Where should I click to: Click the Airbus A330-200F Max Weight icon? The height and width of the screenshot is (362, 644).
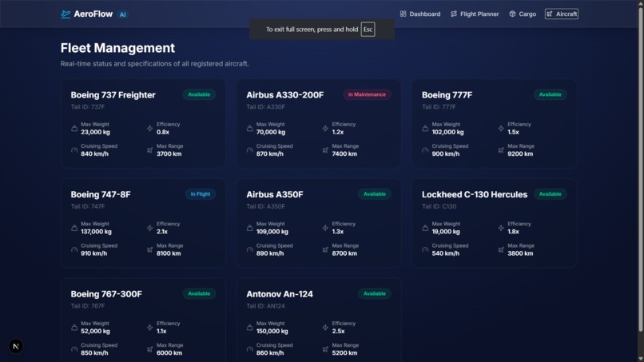pyautogui.click(x=250, y=128)
